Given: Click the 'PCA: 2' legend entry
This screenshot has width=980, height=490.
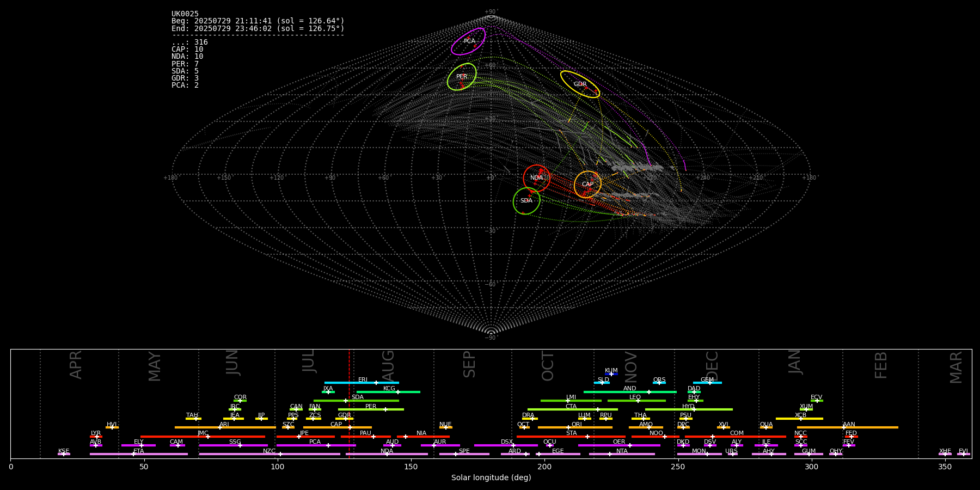Looking at the screenshot, I should tap(185, 85).
